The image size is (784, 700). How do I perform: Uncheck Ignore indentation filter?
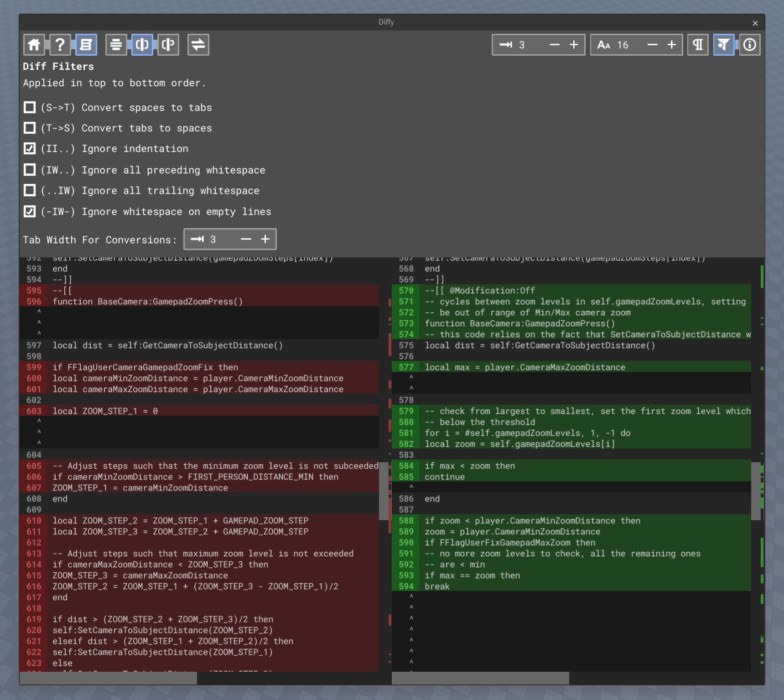(29, 148)
